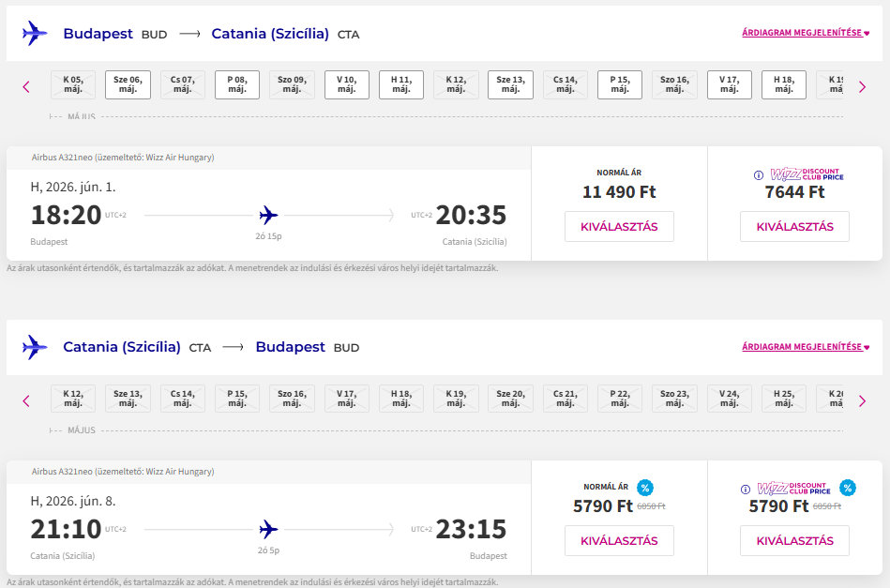Click the airplane icon in Budapest–Catania header
The image size is (890, 588).
35,34
